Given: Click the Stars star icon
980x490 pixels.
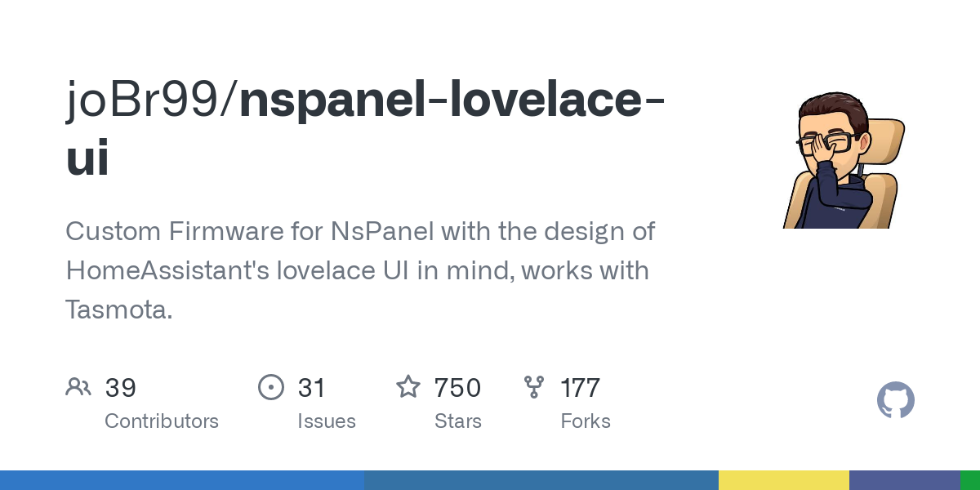Looking at the screenshot, I should click(408, 386).
